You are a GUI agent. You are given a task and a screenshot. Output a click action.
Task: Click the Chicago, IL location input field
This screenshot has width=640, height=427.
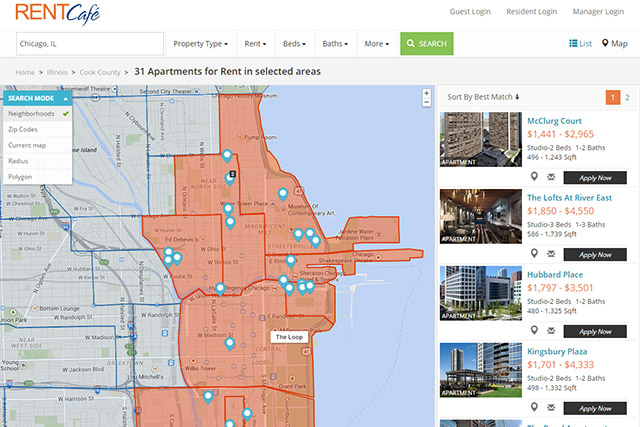90,44
